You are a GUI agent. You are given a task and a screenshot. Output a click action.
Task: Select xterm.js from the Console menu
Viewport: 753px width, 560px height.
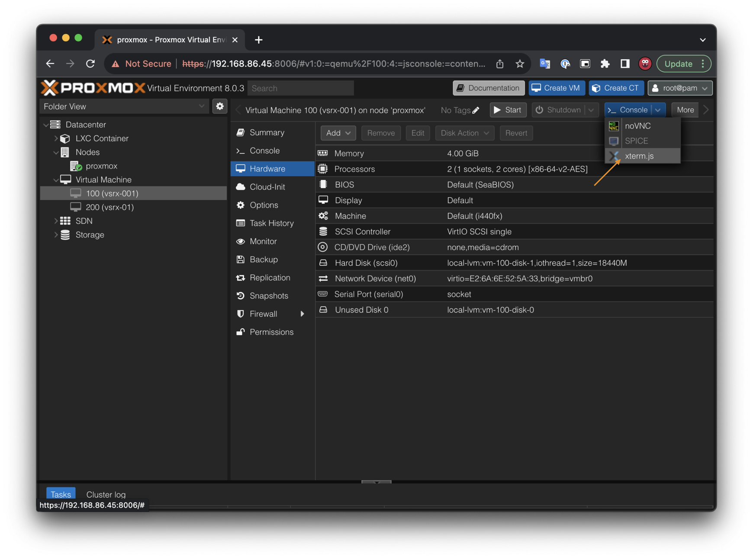pyautogui.click(x=639, y=156)
